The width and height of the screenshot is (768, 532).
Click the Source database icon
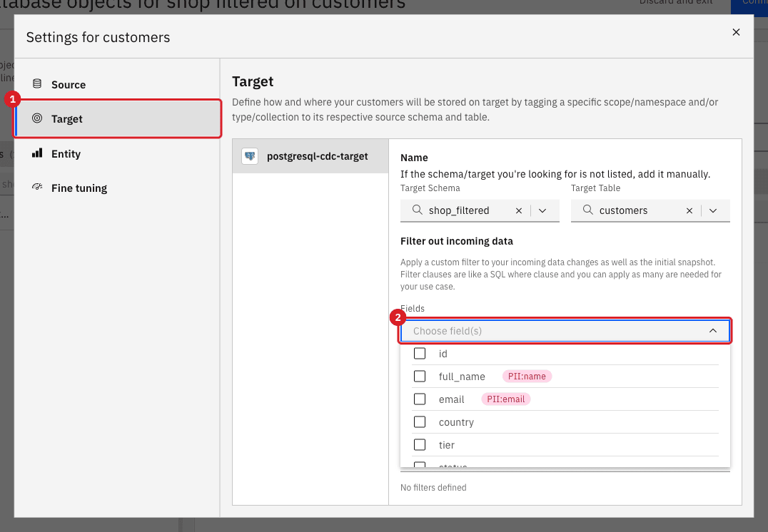37,83
